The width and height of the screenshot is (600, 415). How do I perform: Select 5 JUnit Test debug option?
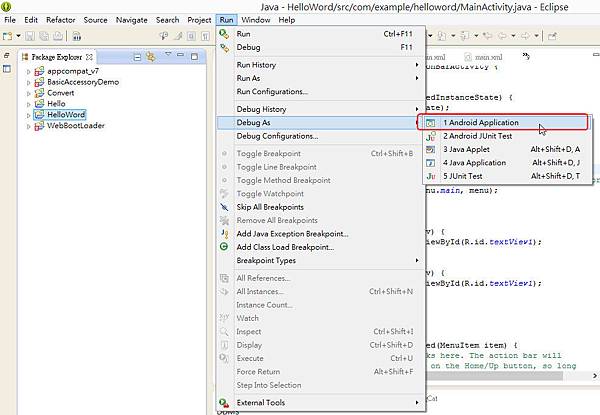tap(507, 176)
